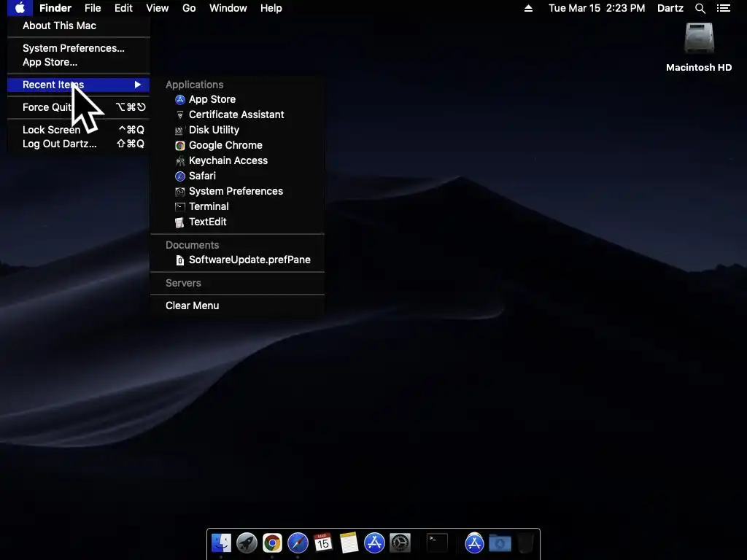Select Log Out Dartz… option

(79, 144)
